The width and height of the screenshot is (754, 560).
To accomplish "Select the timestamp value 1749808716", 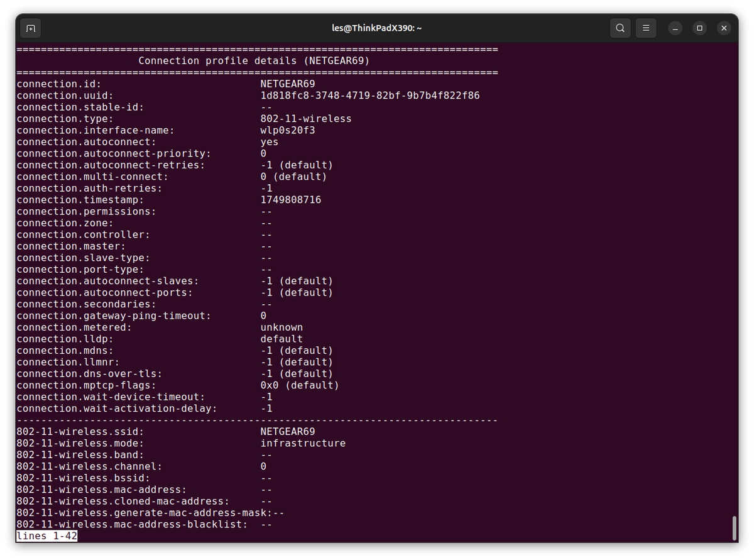I will click(290, 199).
